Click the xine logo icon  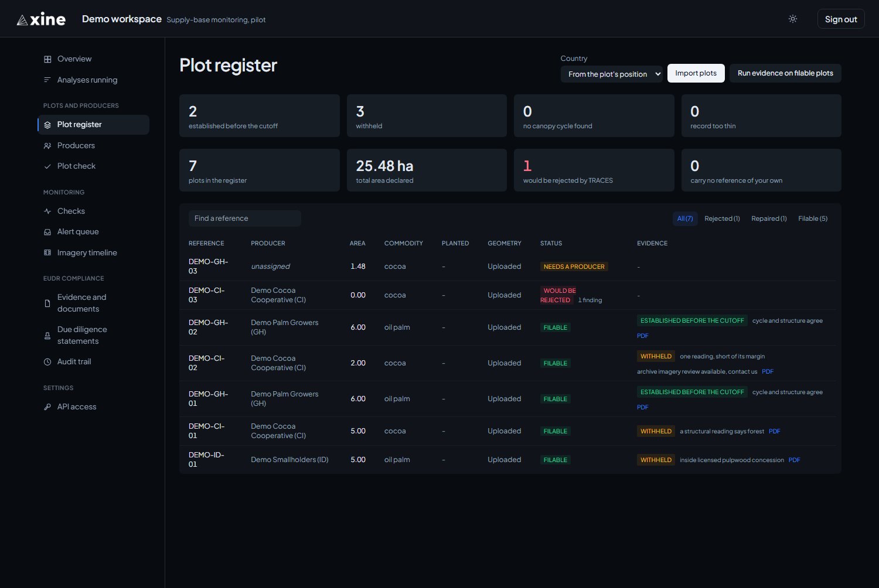click(22, 20)
